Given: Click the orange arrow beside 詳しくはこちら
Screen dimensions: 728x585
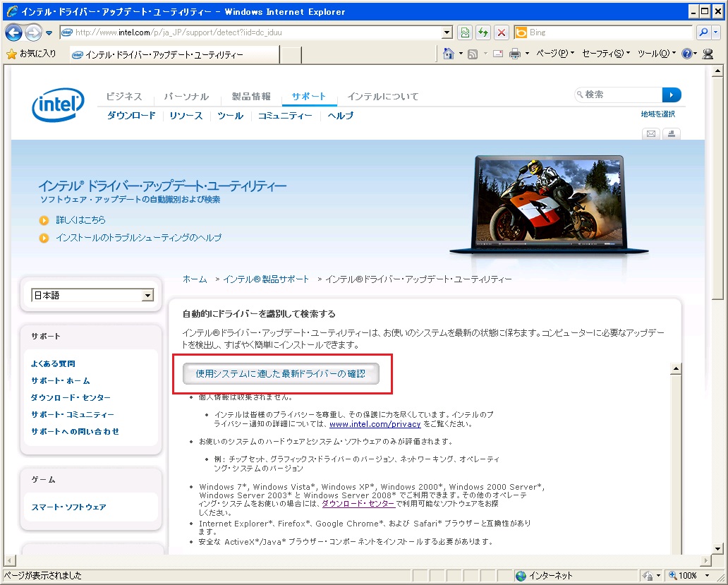Looking at the screenshot, I should click(x=44, y=221).
